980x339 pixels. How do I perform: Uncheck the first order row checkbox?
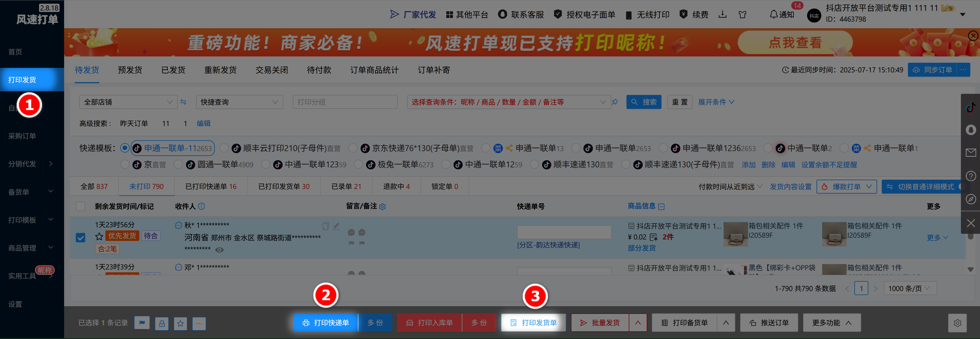[81, 238]
